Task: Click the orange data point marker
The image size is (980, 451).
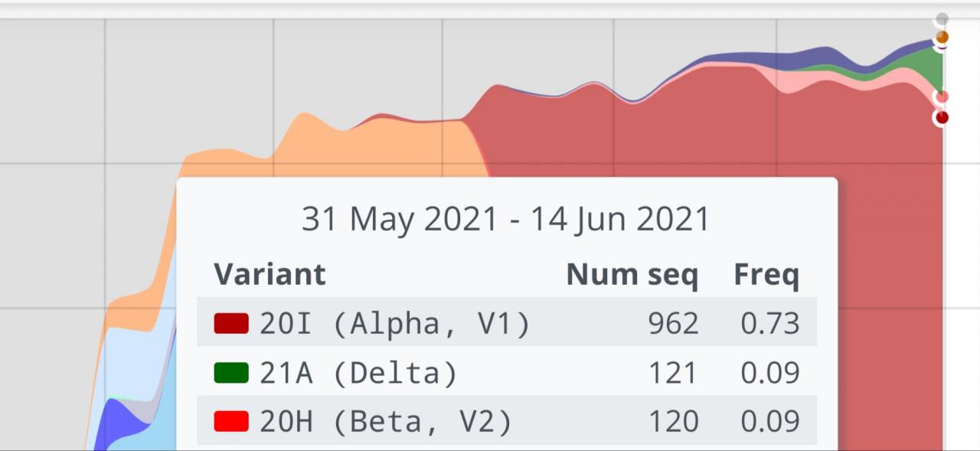Action: coord(942,37)
